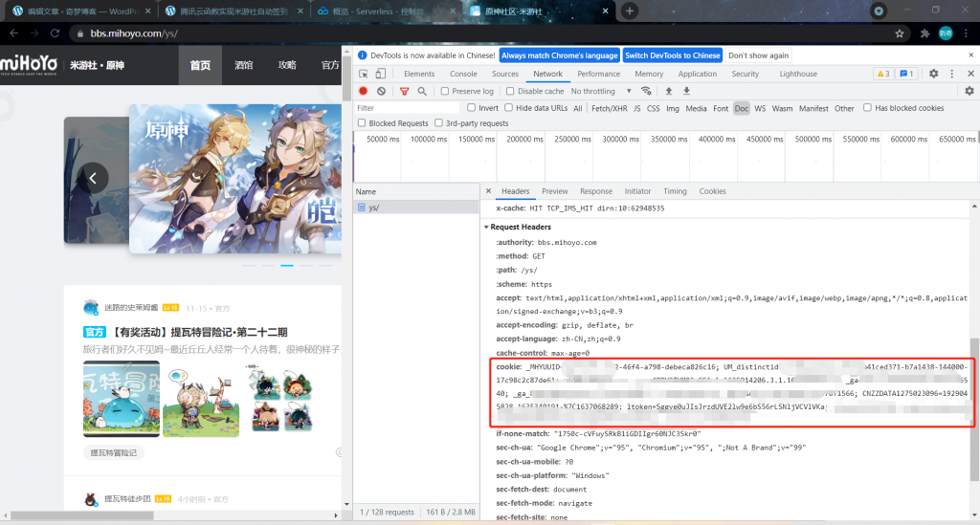Click the inspect element picker icon

click(x=363, y=74)
